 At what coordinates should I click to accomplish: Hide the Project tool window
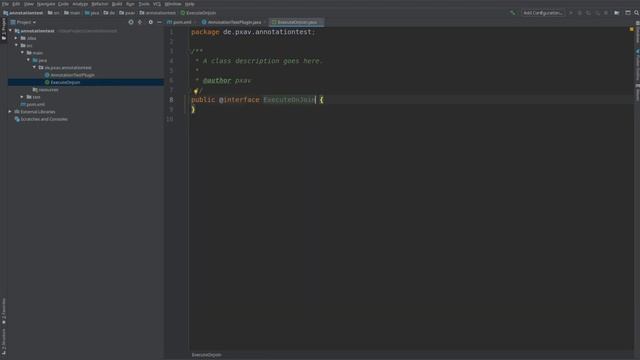[159, 22]
